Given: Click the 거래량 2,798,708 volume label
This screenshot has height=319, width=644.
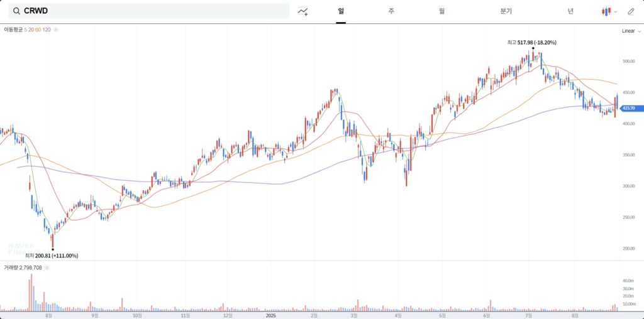Looking at the screenshot, I should click(23, 268).
